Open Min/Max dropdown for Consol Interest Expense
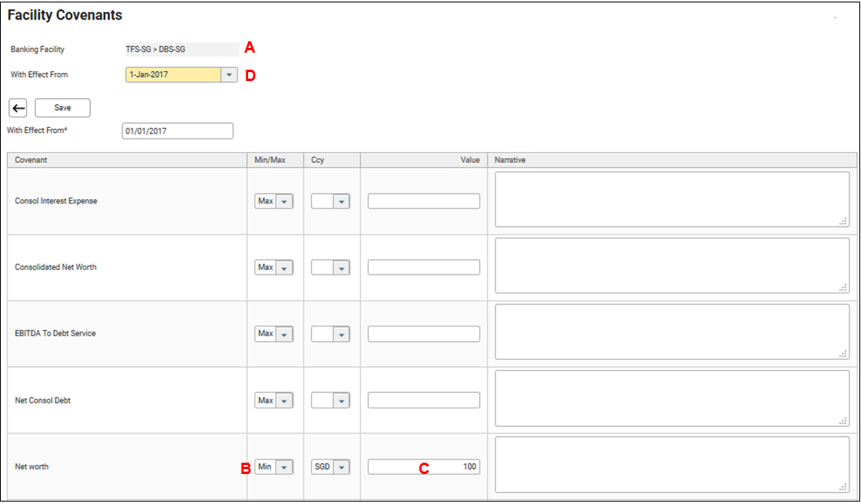This screenshot has width=861, height=504. pyautogui.click(x=274, y=201)
